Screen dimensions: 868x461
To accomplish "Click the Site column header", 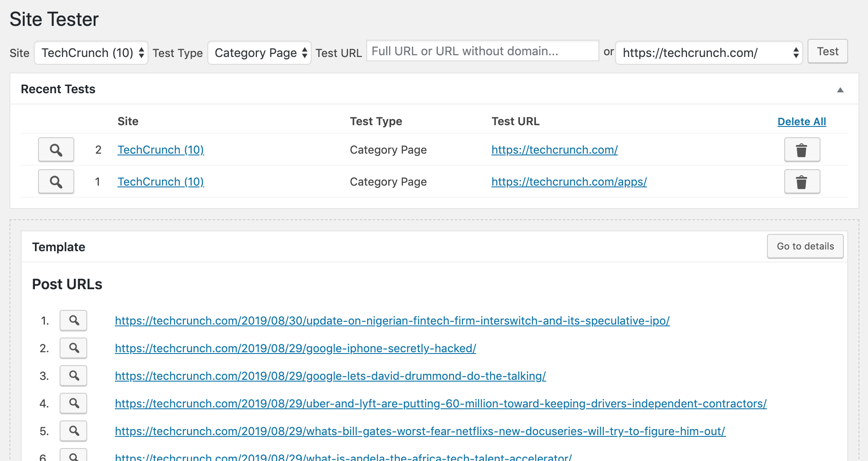I will click(128, 121).
